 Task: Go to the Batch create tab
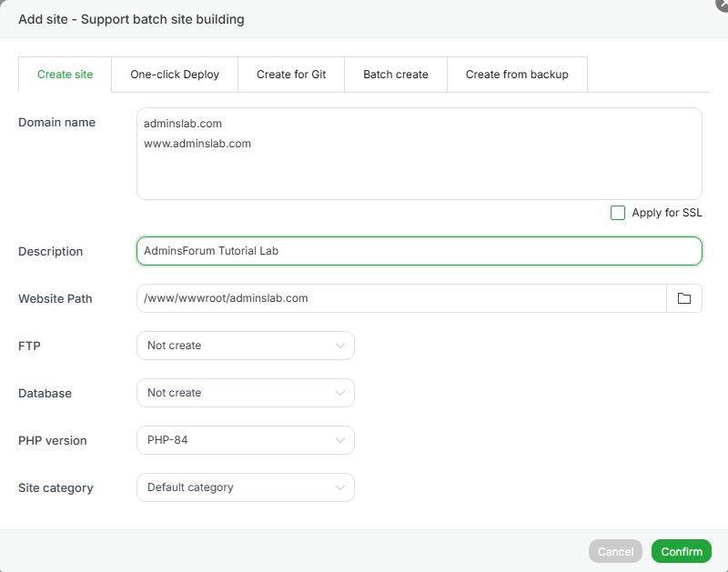point(396,75)
